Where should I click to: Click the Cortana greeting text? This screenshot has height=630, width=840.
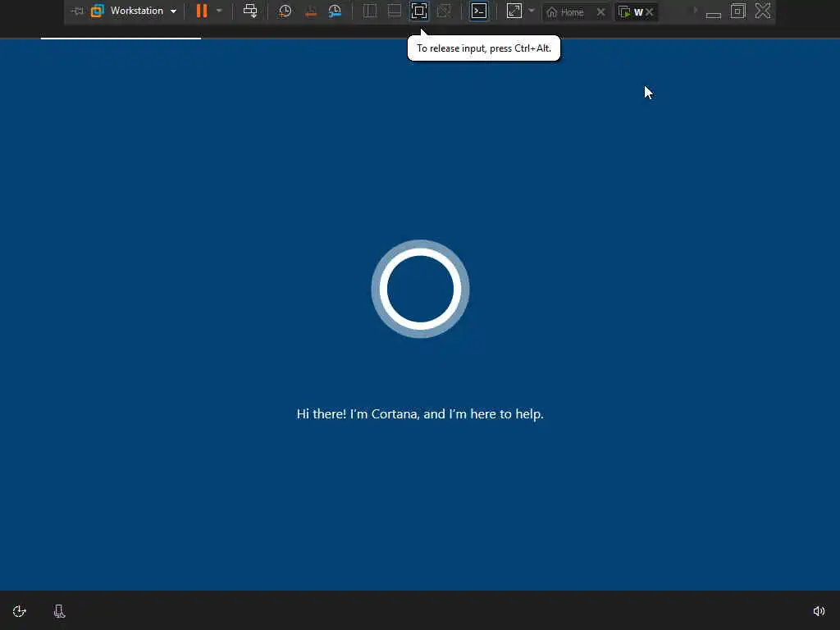420,414
